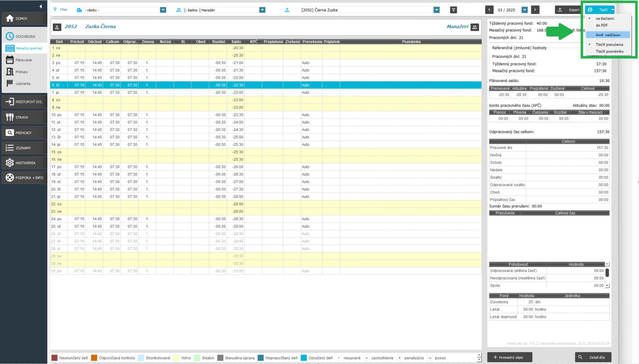
Task: Click the Detail dňa button
Action: coord(593,357)
